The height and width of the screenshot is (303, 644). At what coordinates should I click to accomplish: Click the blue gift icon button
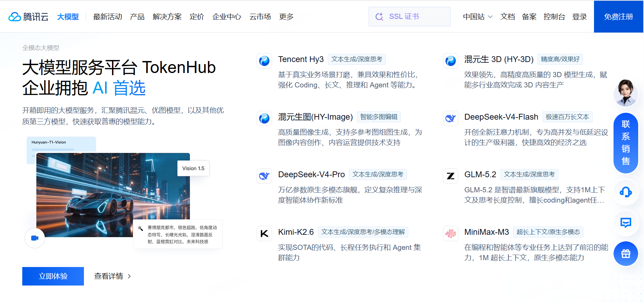[626, 254]
